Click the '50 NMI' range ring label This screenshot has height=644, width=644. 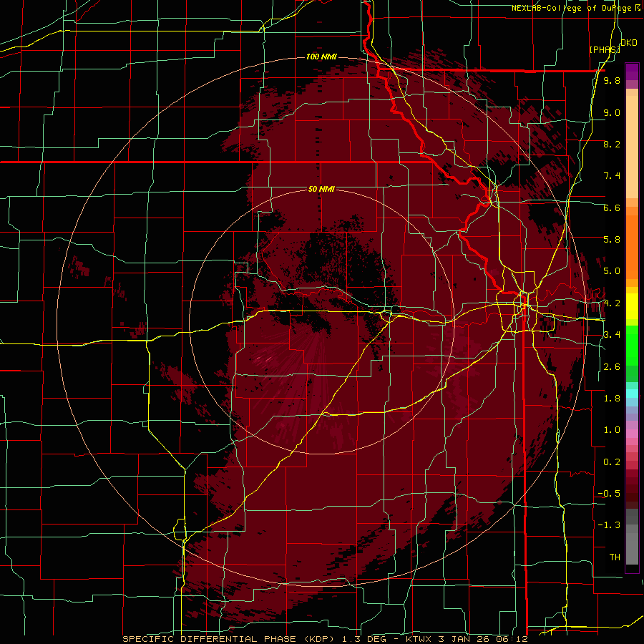point(321,189)
